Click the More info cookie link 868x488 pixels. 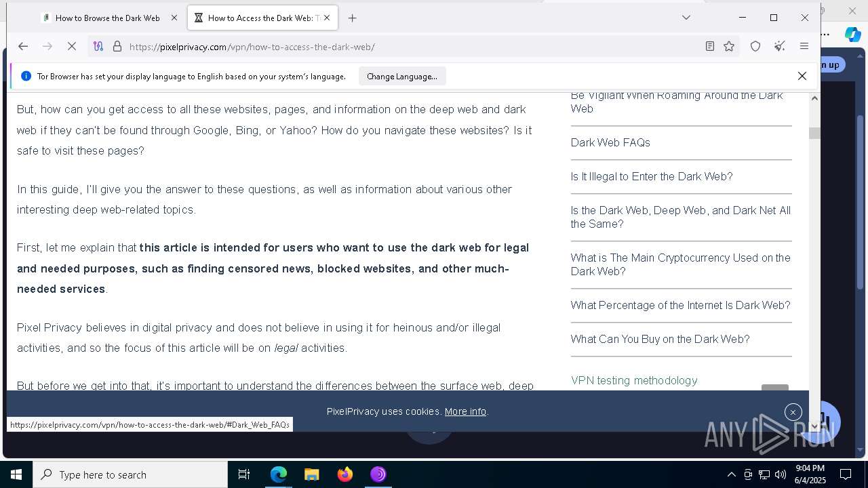click(x=465, y=411)
